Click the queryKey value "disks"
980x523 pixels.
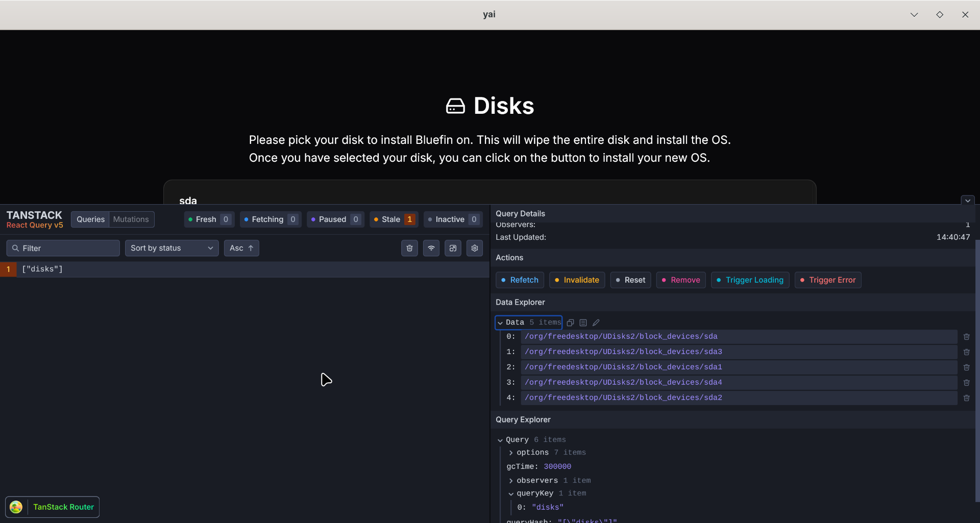548,508
